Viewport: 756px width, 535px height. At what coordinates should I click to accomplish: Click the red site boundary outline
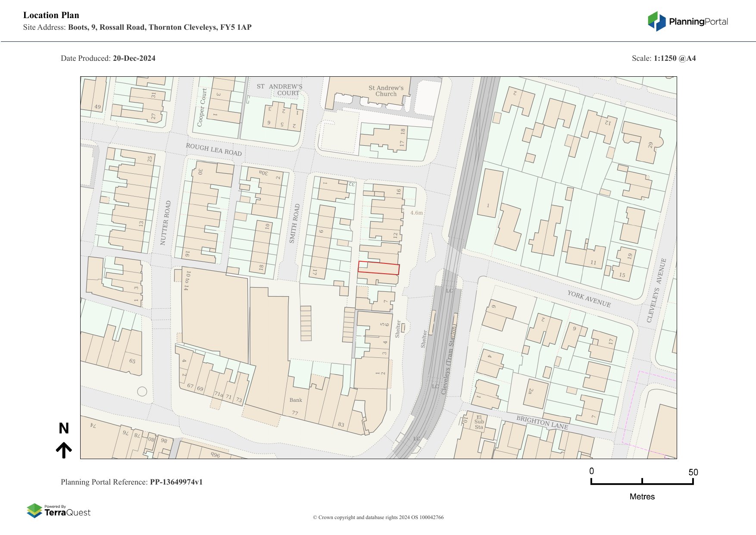(378, 268)
